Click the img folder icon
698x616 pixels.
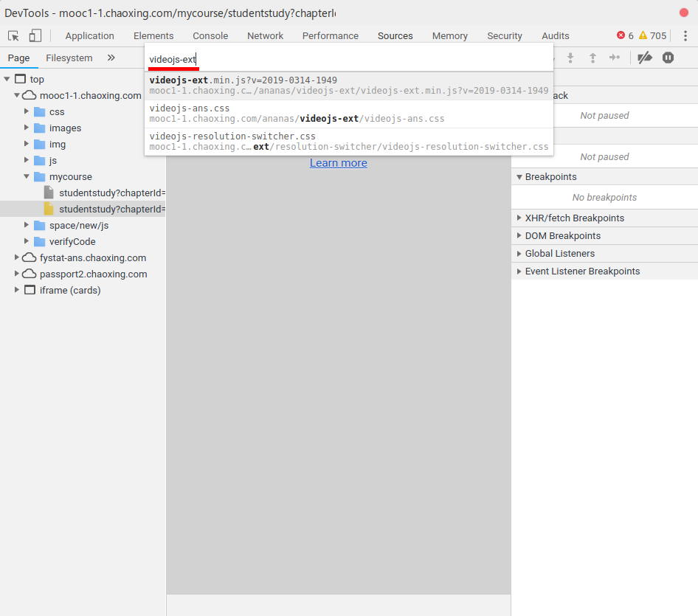(x=40, y=144)
